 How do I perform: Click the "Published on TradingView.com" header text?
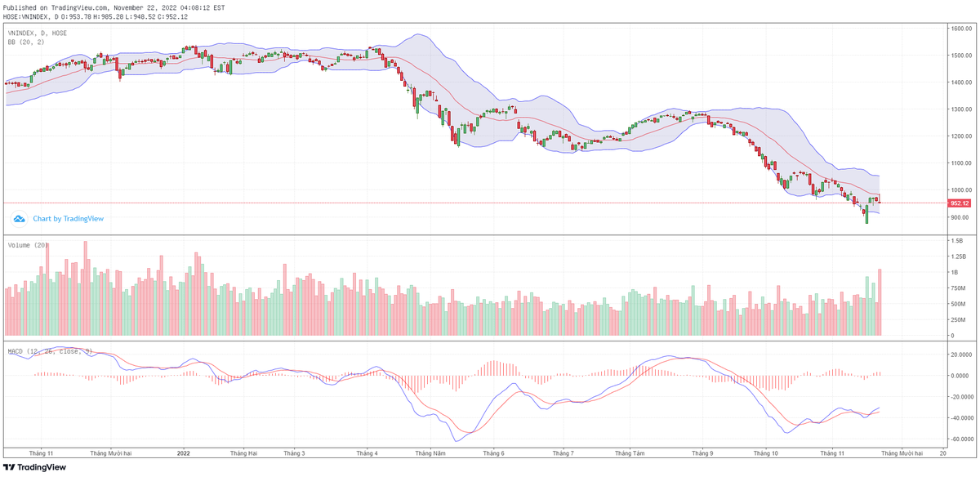pyautogui.click(x=114, y=7)
